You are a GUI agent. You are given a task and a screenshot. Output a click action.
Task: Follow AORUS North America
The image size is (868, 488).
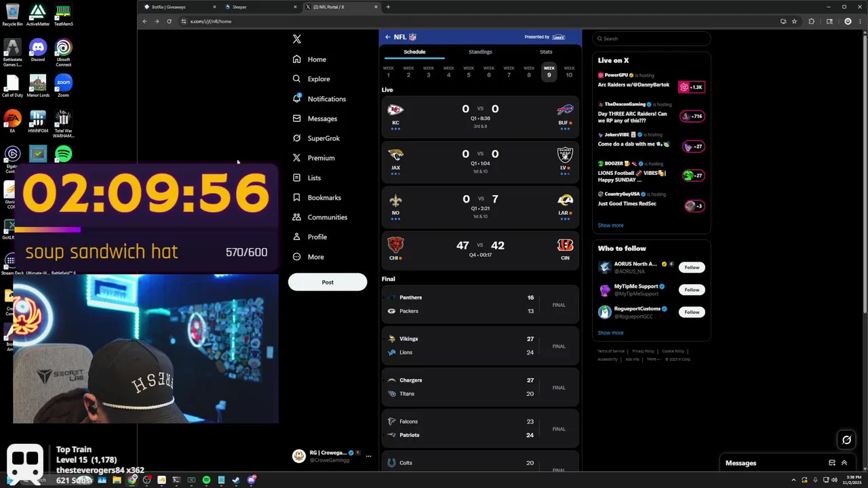point(692,267)
